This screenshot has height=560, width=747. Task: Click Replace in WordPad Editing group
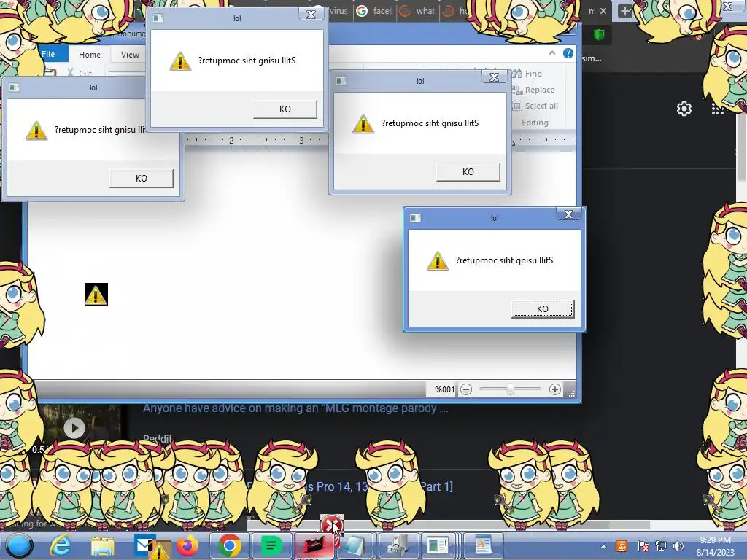click(x=533, y=90)
